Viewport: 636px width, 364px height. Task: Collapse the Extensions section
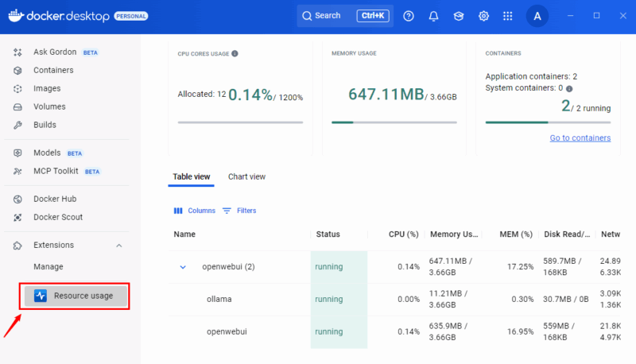pyautogui.click(x=119, y=246)
